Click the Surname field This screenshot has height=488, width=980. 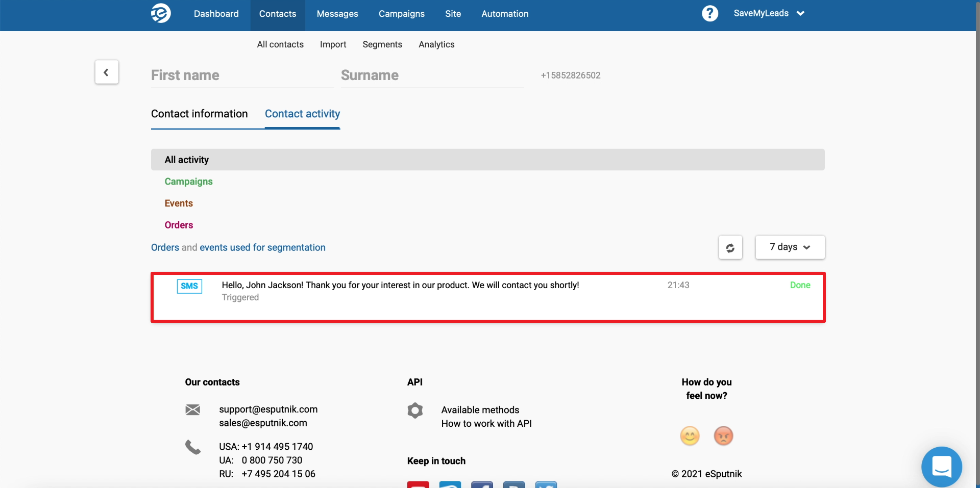click(x=432, y=75)
